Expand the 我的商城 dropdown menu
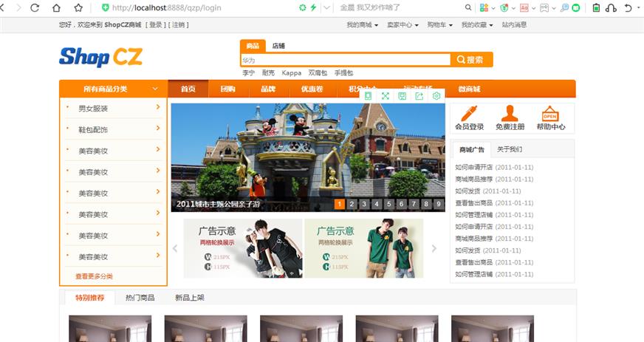644x342 pixels. [363, 24]
